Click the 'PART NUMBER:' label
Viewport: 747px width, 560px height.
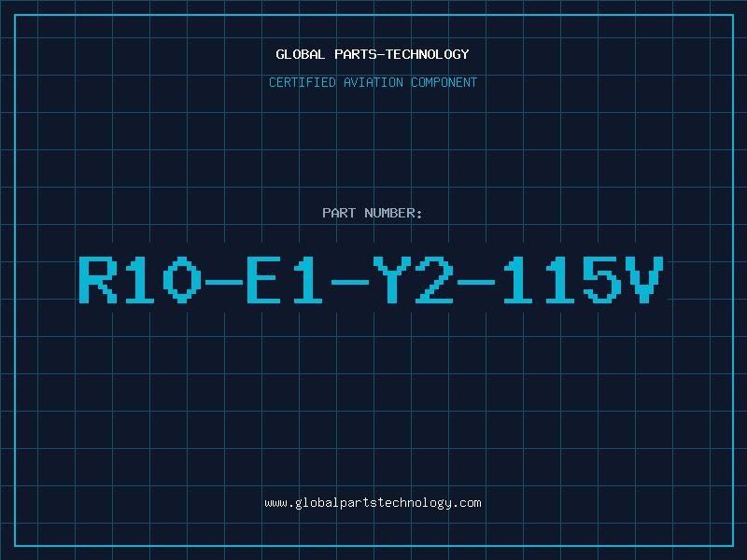click(373, 213)
